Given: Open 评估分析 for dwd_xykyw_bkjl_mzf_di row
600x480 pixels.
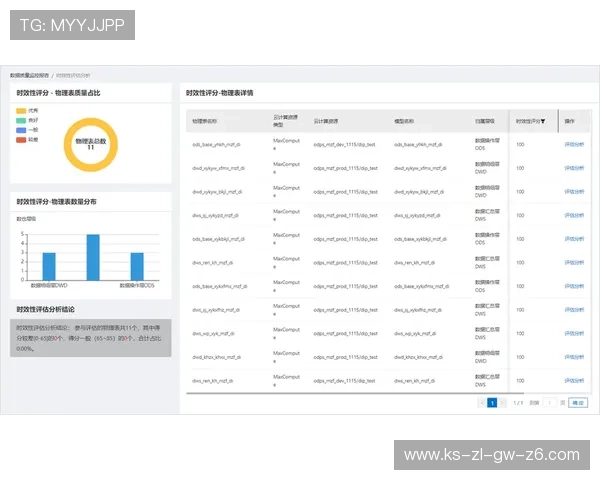Looking at the screenshot, I should coord(574,191).
